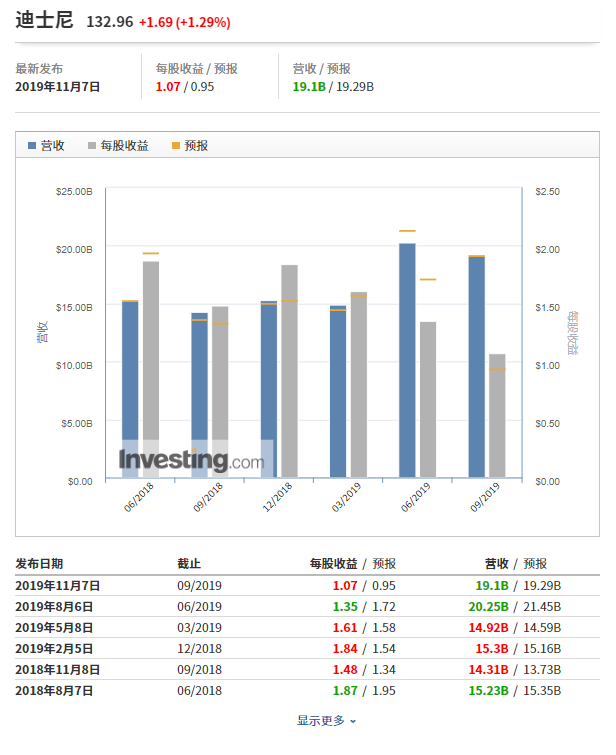Select the 2019年8月6日 table row date
The width and height of the screenshot is (616, 755).
(x=54, y=607)
